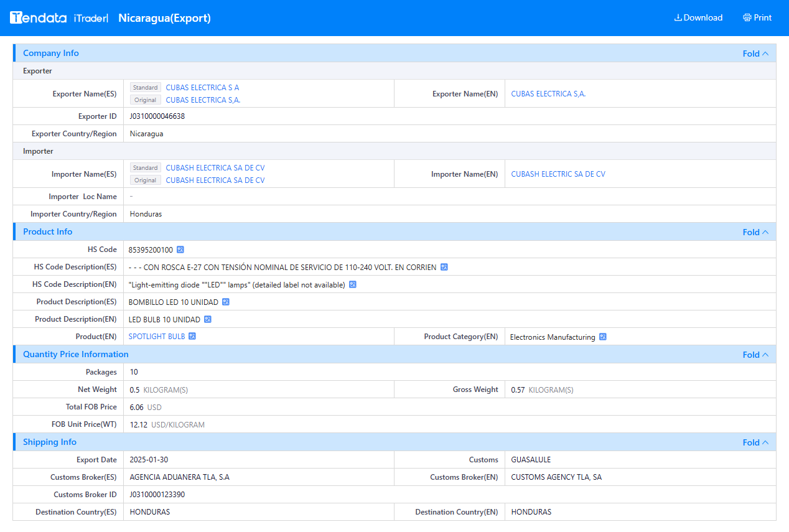789x532 pixels.
Task: Click Customs Broker ID J0310000123390
Action: (x=157, y=495)
